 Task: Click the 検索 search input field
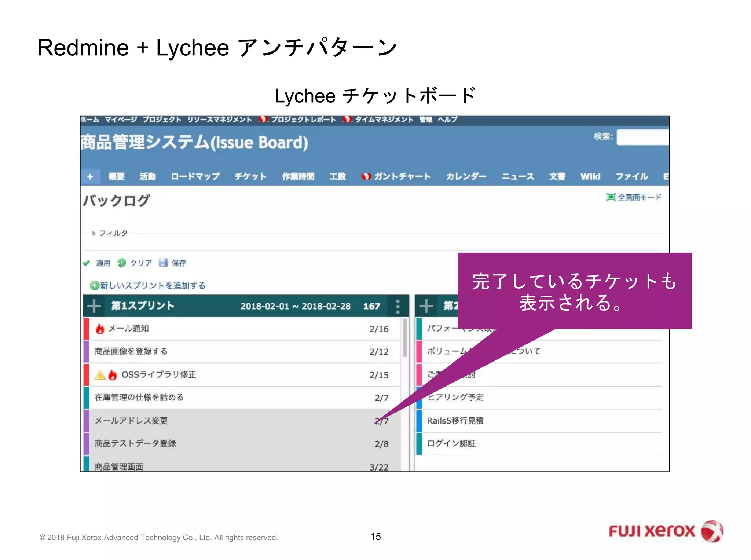(642, 137)
